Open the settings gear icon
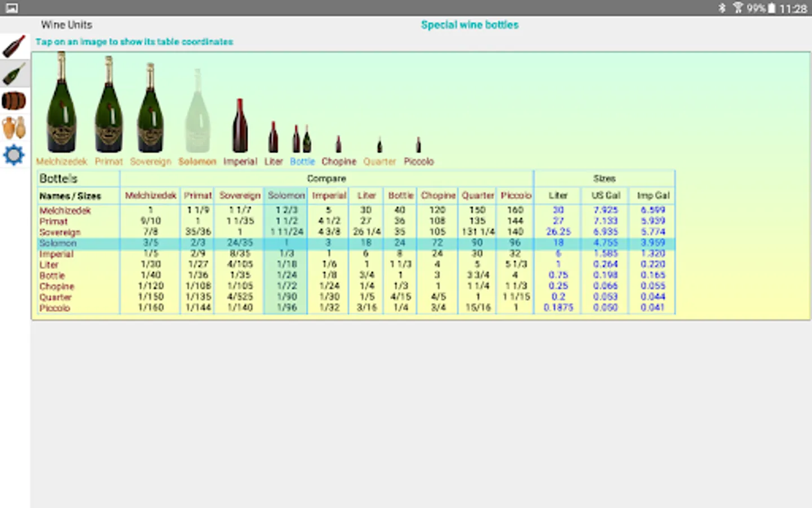 click(x=14, y=155)
